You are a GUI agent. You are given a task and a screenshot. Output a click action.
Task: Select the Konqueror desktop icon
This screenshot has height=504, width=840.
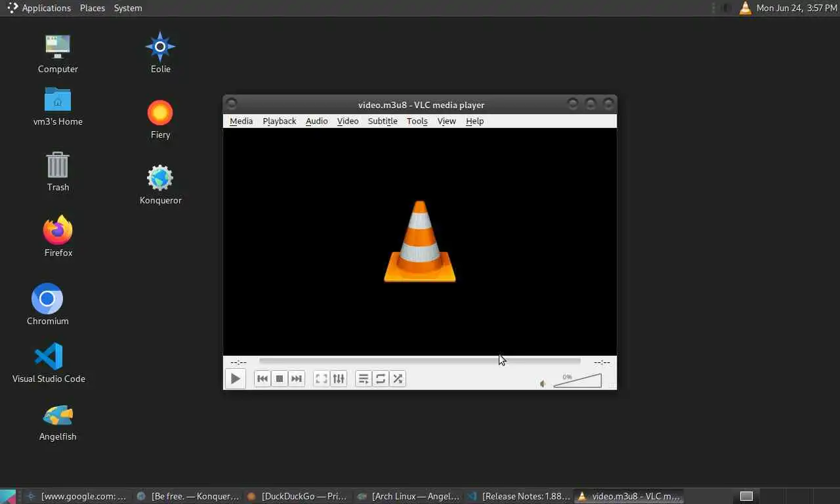pyautogui.click(x=160, y=184)
